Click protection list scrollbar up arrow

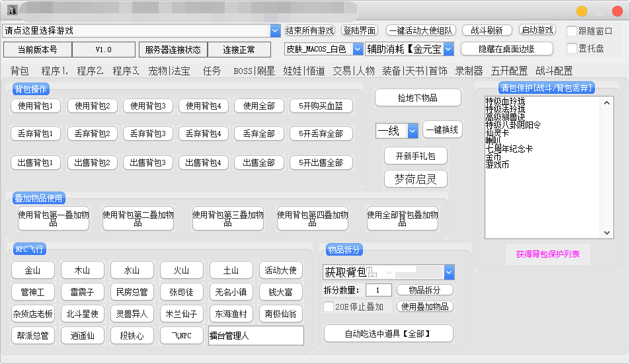[607, 103]
